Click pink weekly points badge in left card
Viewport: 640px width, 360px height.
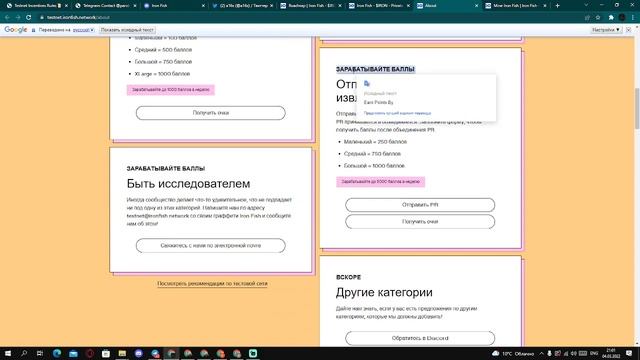[171, 89]
